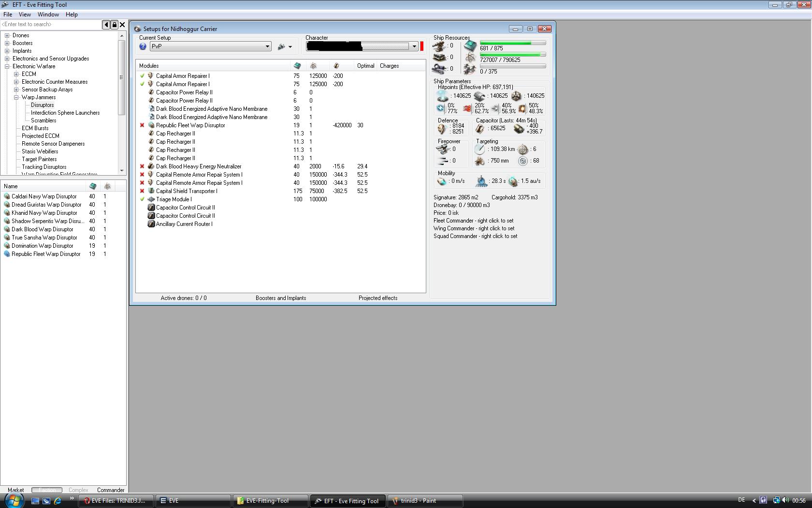The height and width of the screenshot is (508, 812).
Task: Click the armor hitpoints icon
Action: tap(479, 96)
